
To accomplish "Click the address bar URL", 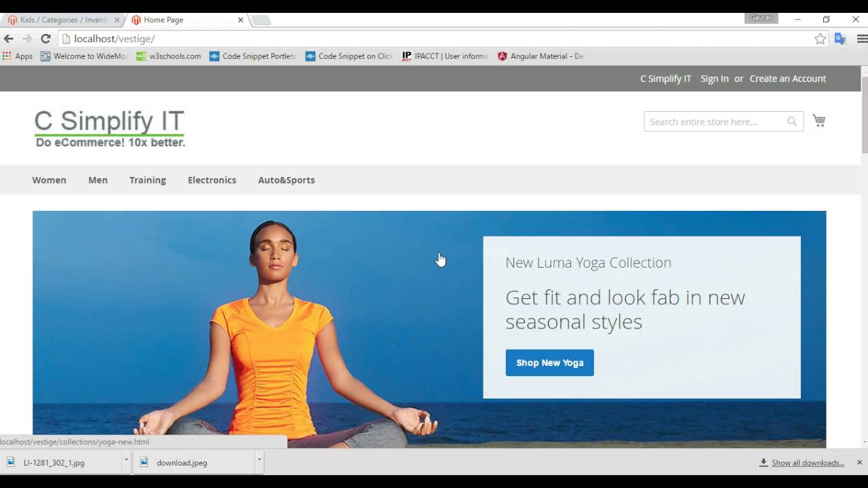I will [x=115, y=39].
